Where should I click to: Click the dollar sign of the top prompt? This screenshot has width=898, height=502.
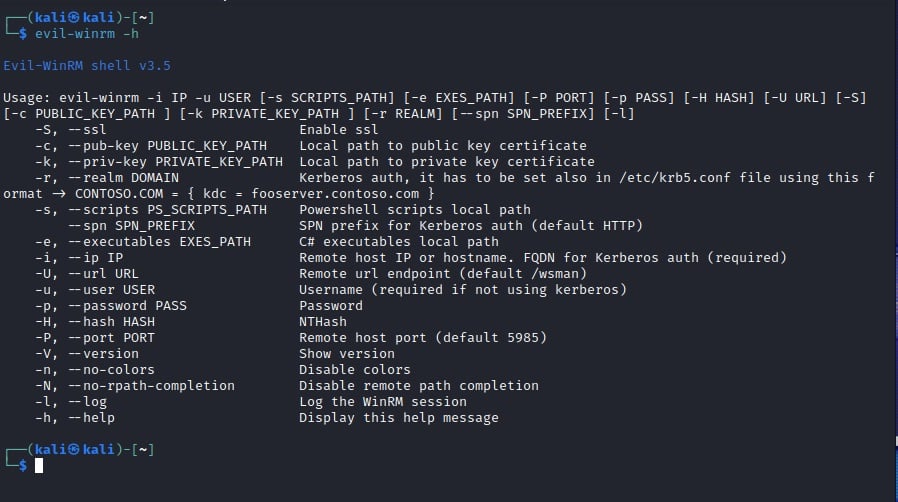[23, 34]
